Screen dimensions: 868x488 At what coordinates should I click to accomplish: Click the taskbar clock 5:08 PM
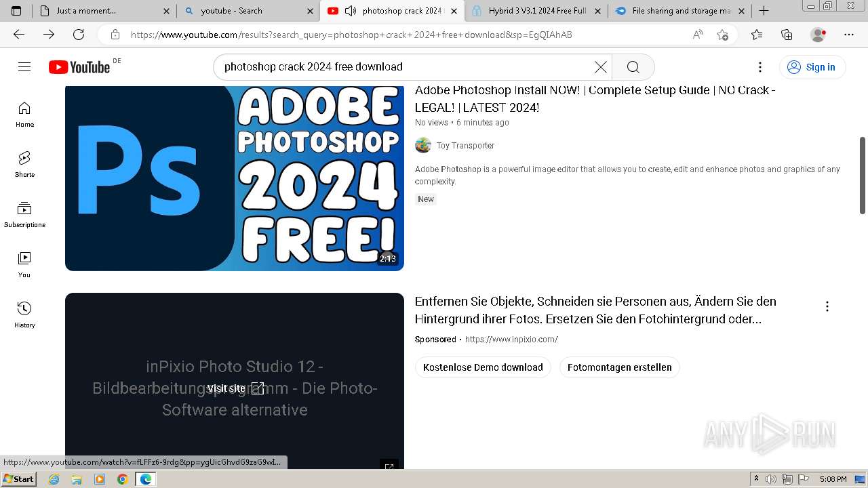[x=833, y=479]
